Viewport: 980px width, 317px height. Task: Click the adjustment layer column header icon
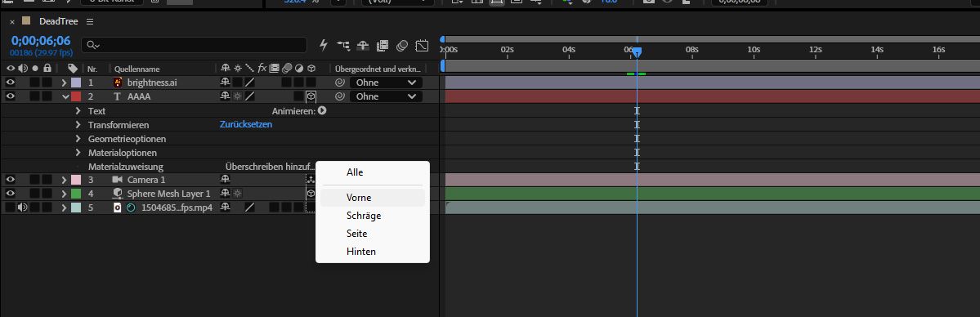299,68
